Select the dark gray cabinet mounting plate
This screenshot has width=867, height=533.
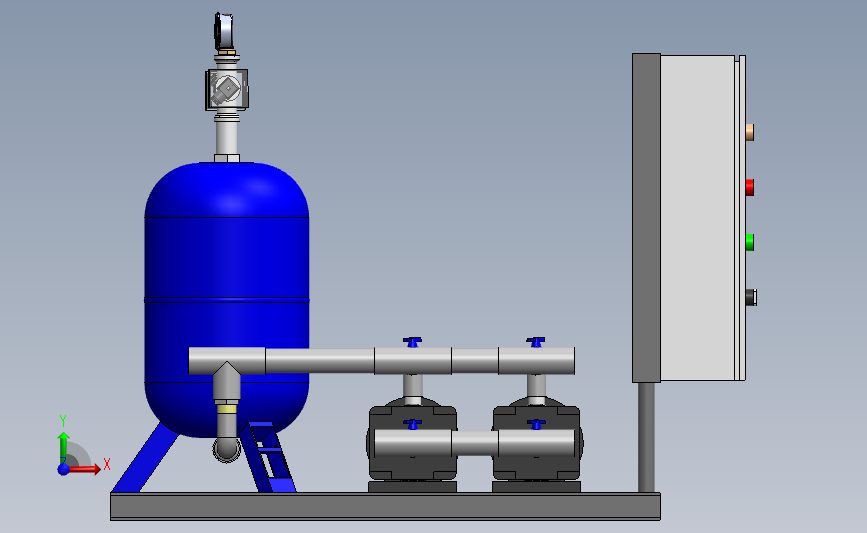(646, 218)
